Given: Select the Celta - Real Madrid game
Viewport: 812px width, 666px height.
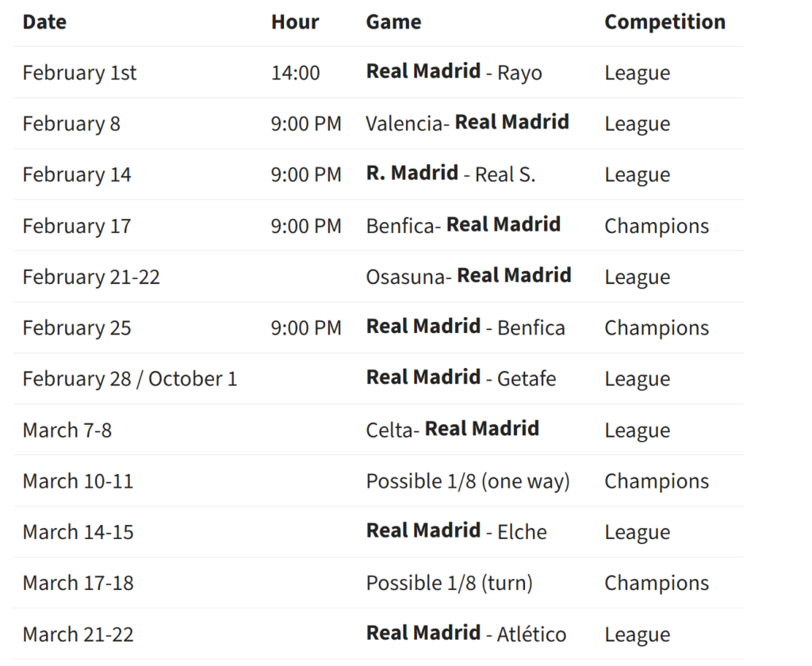Looking at the screenshot, I should point(452,430).
